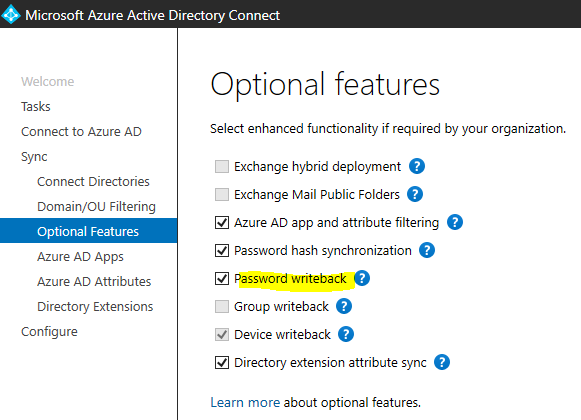Disable Password hash synchronization checkbox
Image resolution: width=581 pixels, height=420 pixels.
pyautogui.click(x=222, y=251)
